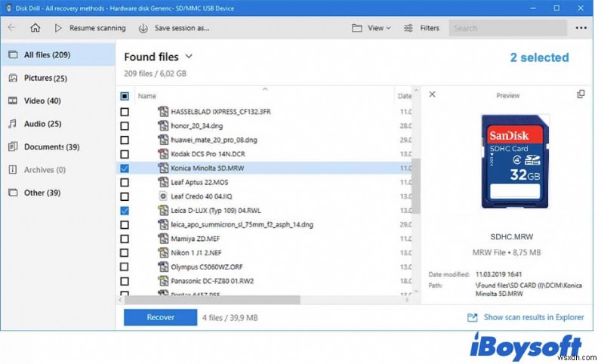Click the Search input field
Image resolution: width=604 pixels, height=364 pixels.
[507, 28]
